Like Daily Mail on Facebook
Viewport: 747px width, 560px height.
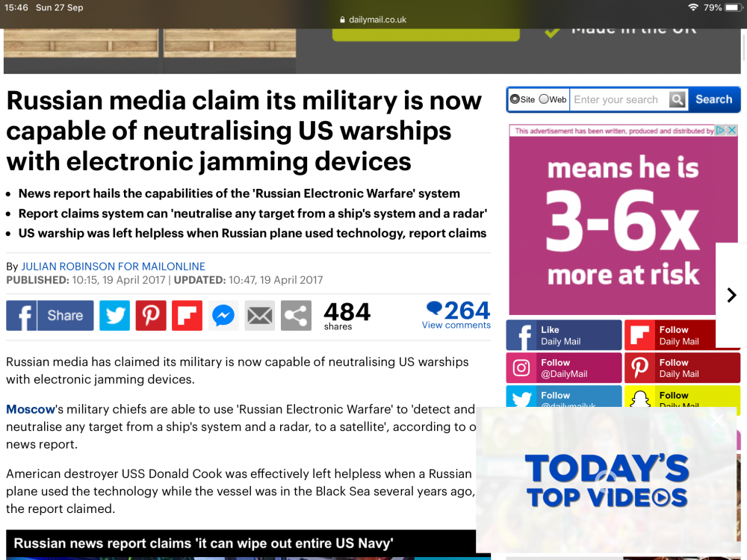coord(564,335)
